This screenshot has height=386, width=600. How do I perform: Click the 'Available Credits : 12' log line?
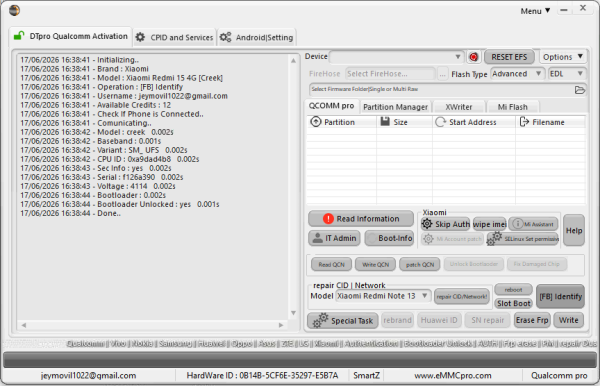(x=96, y=105)
